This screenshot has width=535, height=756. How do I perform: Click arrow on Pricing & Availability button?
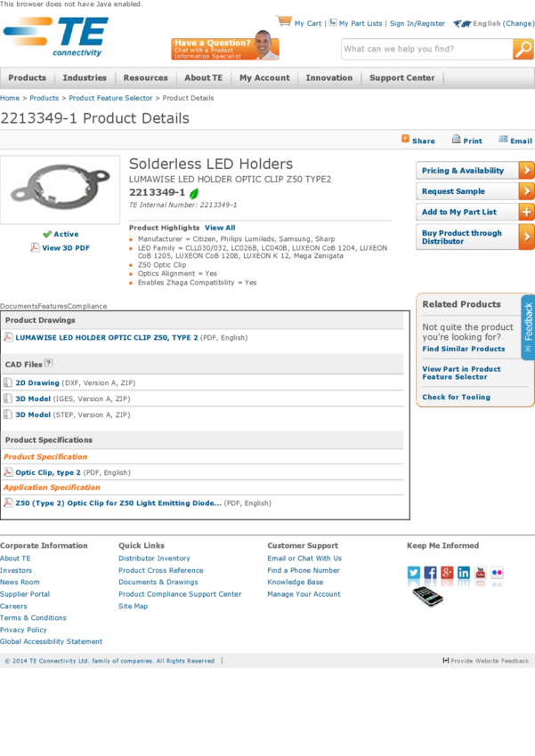pyautogui.click(x=526, y=170)
